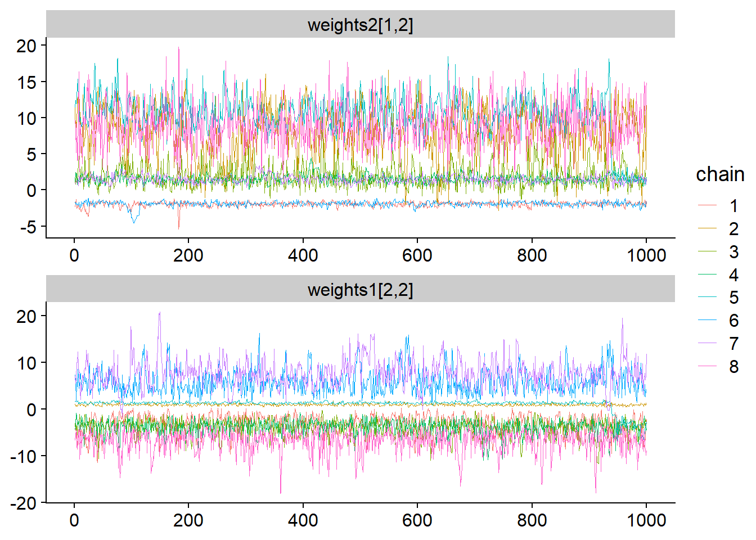Select chain 4 legend color line
The width and height of the screenshot is (756, 540).
pos(708,274)
